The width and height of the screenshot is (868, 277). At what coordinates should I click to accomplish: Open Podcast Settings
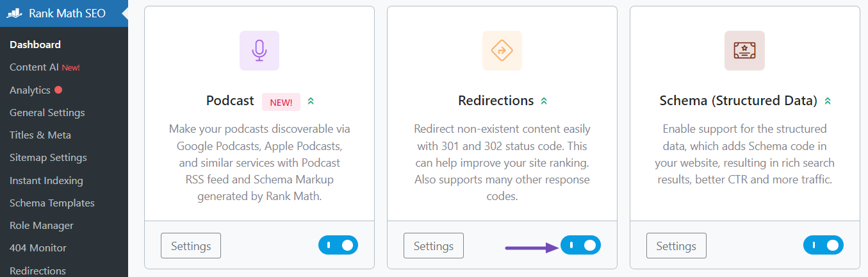191,246
